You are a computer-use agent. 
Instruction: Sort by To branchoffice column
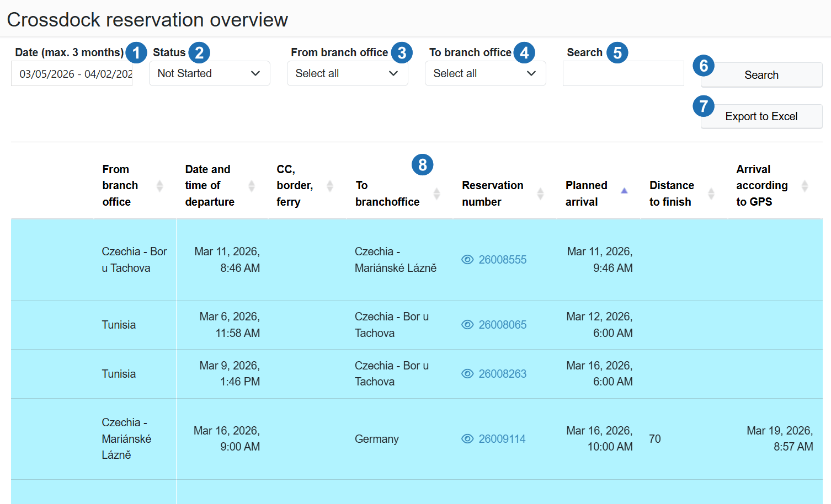tap(436, 194)
